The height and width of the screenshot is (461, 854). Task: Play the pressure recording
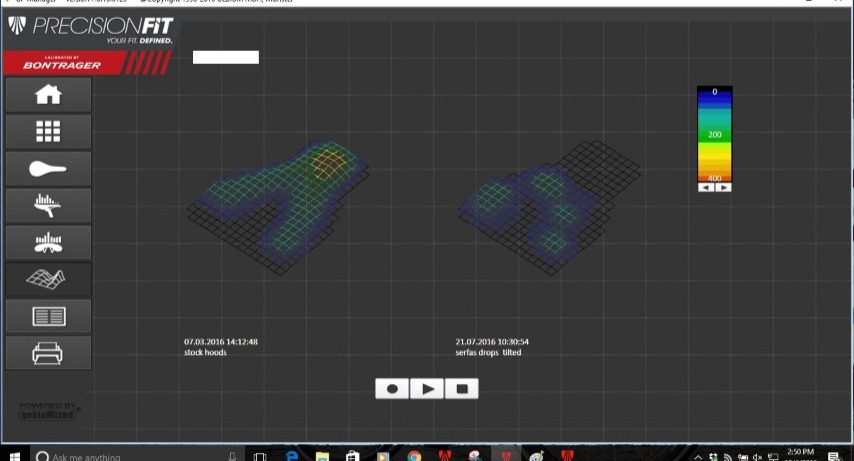pos(427,389)
